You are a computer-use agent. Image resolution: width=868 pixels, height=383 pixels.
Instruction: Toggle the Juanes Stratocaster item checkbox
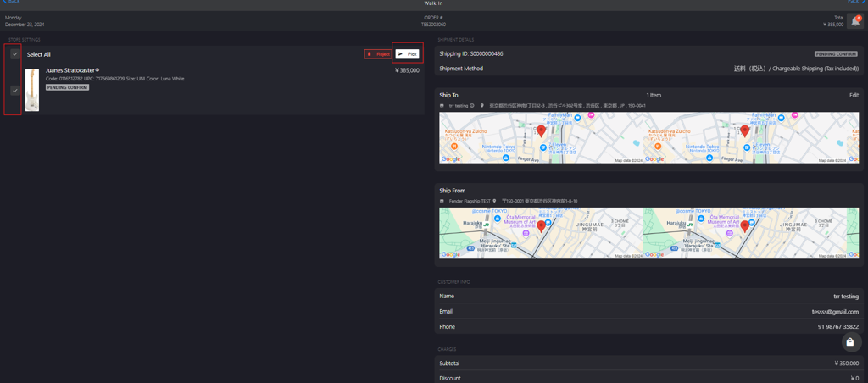15,90
